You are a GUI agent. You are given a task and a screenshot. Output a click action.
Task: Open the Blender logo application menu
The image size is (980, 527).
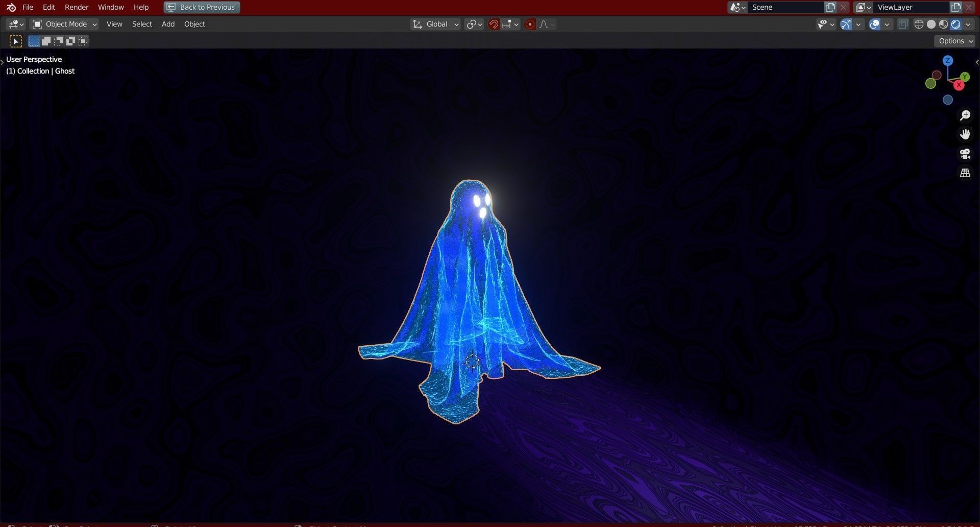pos(11,7)
